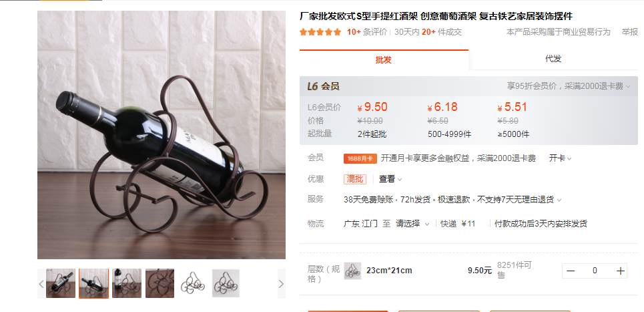Show previous thumbnails with left arrow

click(41, 284)
